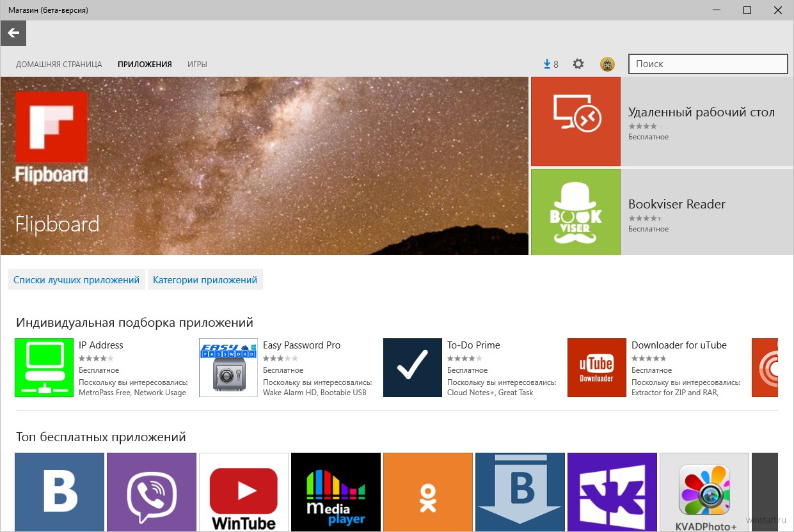Viewport: 794px width, 532px height.
Task: Open Категории приложений
Action: [205, 280]
